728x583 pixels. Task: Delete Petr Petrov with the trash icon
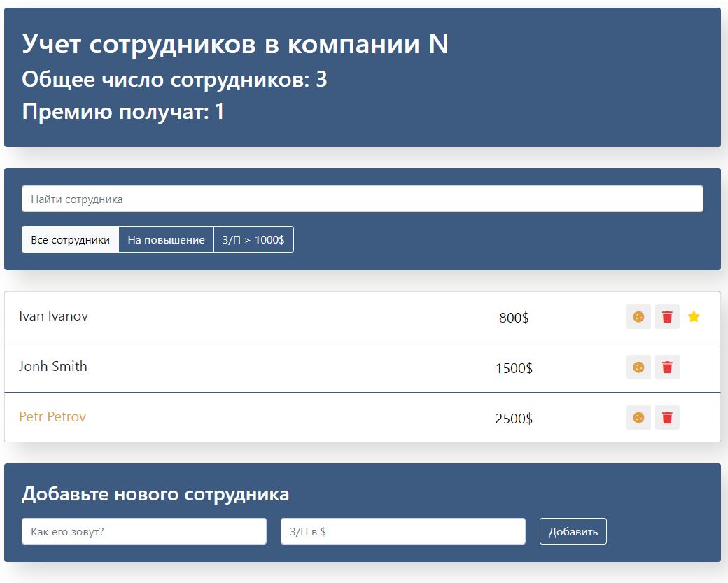667,418
